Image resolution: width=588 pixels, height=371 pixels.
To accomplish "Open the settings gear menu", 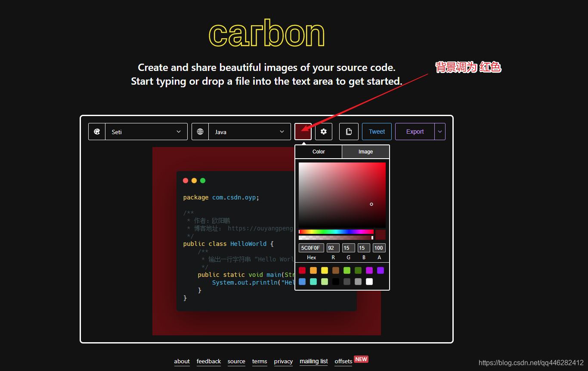I will click(324, 132).
